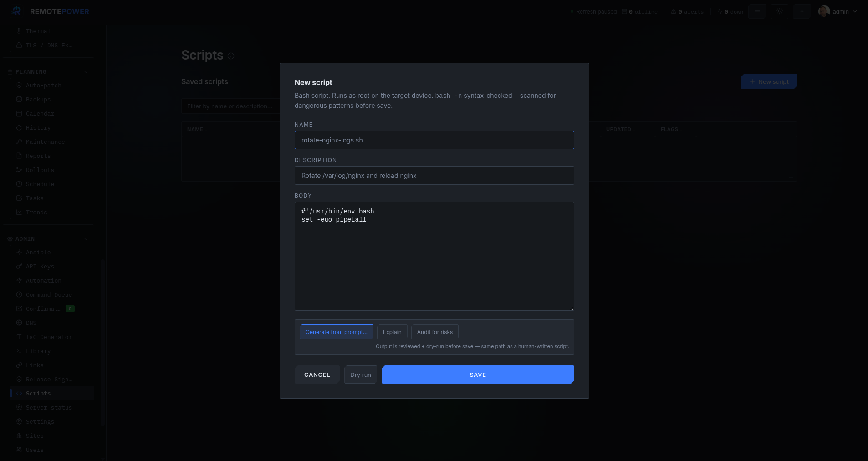Click the Tasks checkbox icon
This screenshot has width=868, height=461.
click(19, 198)
